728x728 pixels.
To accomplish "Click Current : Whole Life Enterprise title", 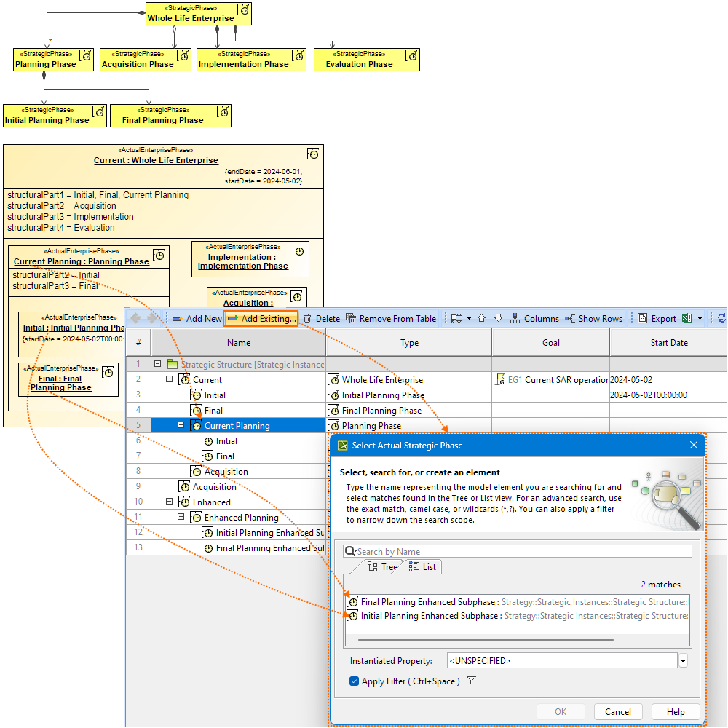I will pos(156,160).
